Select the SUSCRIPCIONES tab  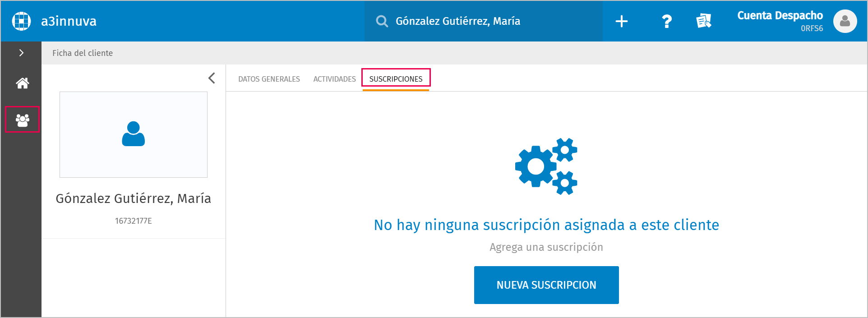(396, 79)
